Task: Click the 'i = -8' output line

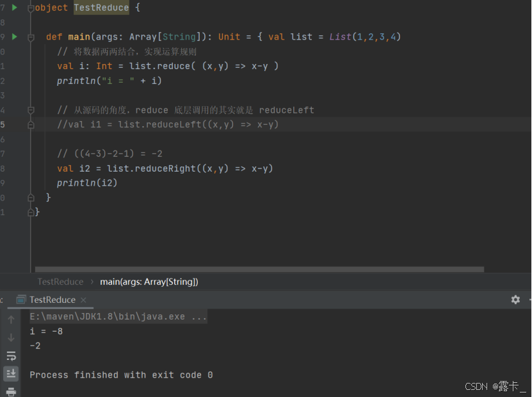Action: 46,331
